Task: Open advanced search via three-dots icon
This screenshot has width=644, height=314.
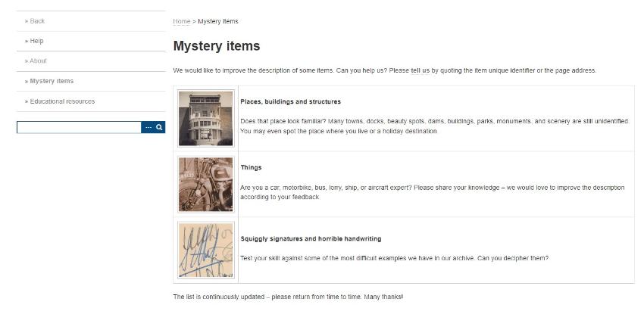Action: coord(148,128)
